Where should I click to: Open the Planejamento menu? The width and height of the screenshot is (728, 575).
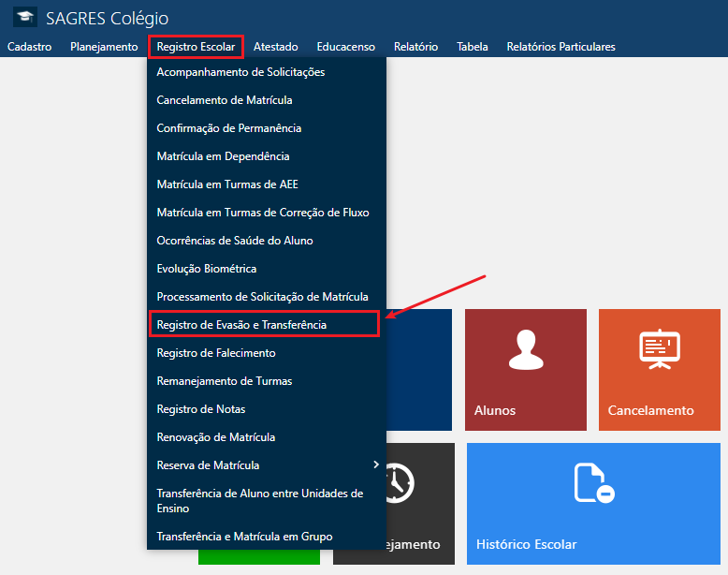(104, 47)
